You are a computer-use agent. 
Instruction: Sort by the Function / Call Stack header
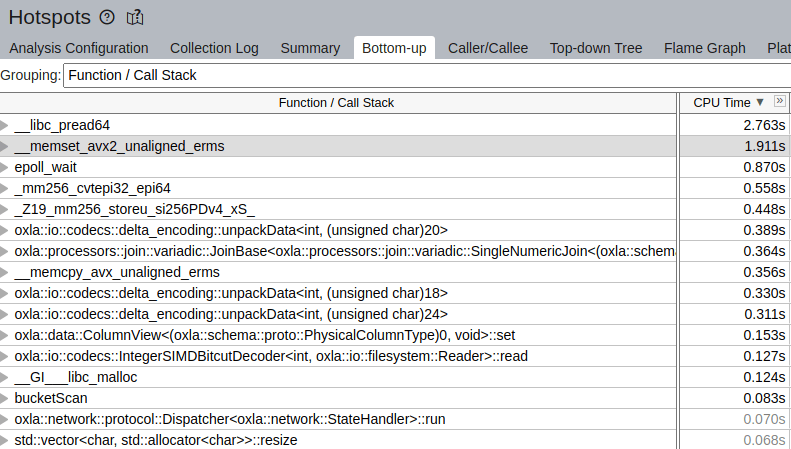pos(336,103)
